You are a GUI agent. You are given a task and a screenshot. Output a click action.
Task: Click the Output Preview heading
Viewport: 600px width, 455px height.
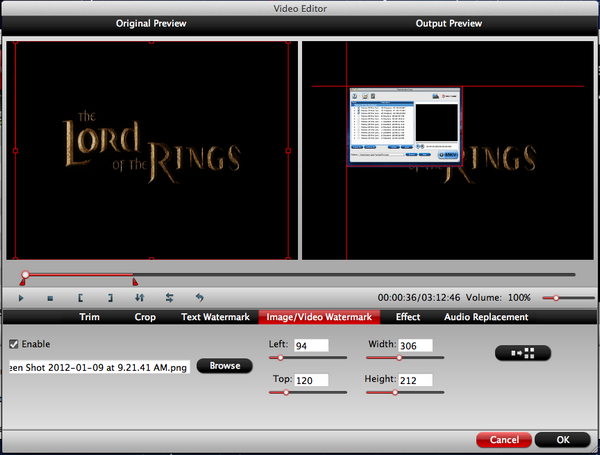(448, 23)
